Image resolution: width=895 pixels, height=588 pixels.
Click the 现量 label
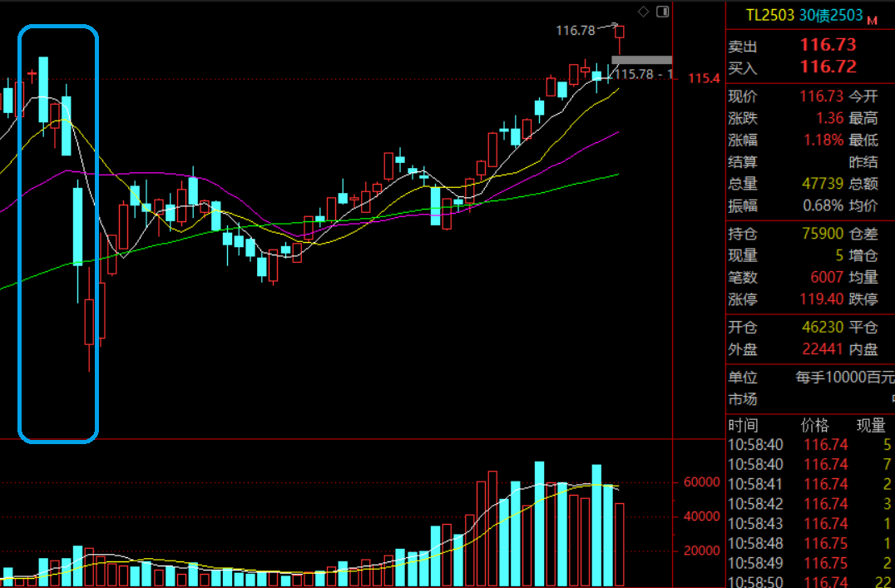743,255
